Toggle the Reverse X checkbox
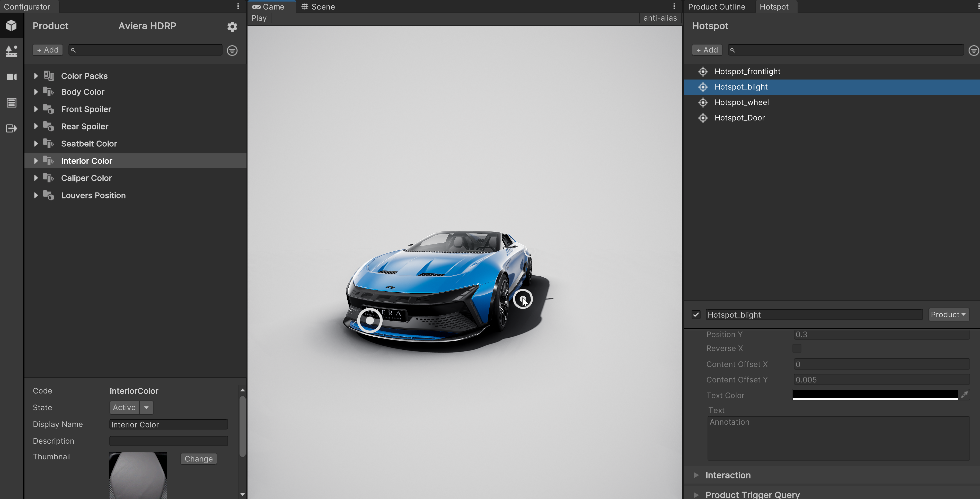The image size is (980, 499). 797,348
